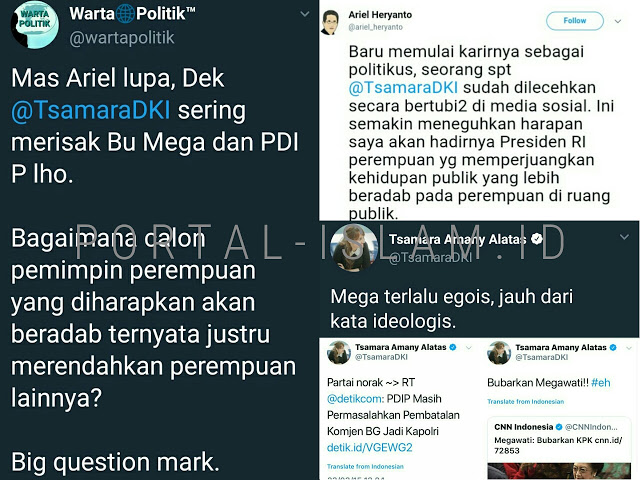Follow Ariel Heryanto
This screenshot has height=480, width=640.
pyautogui.click(x=575, y=21)
